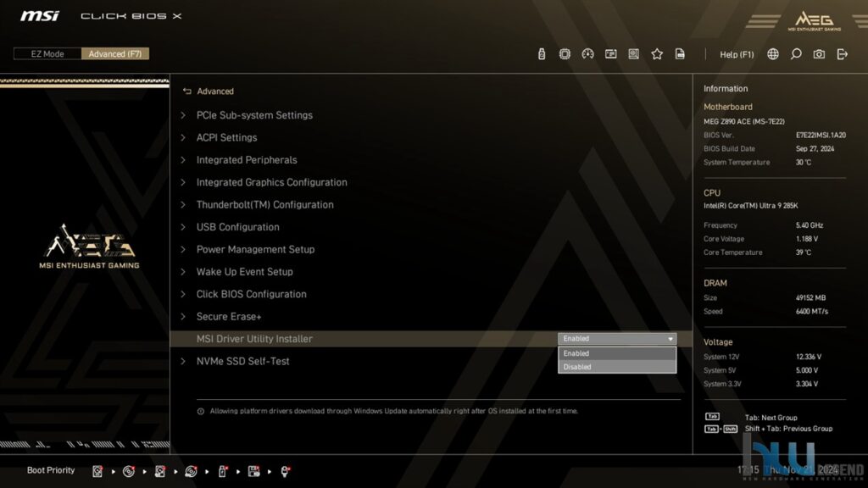Open Favorites with the star icon
Viewport: 868px width, 488px height.
click(657, 53)
